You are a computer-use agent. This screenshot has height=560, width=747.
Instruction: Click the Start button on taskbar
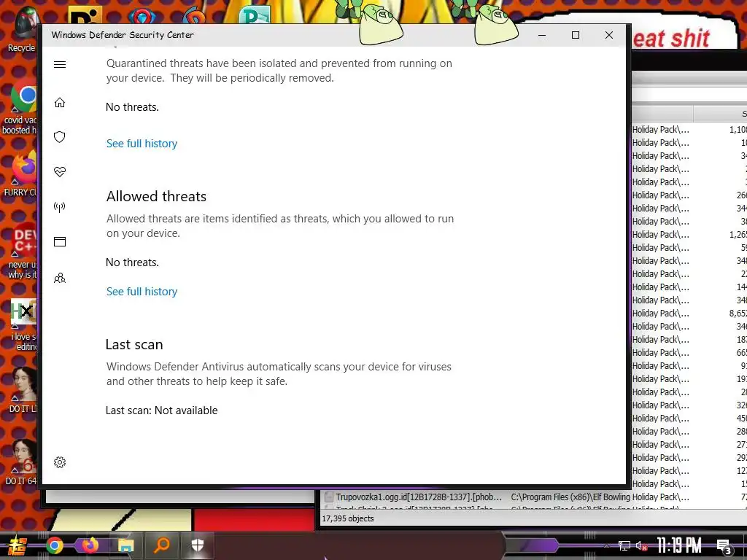[x=17, y=545]
